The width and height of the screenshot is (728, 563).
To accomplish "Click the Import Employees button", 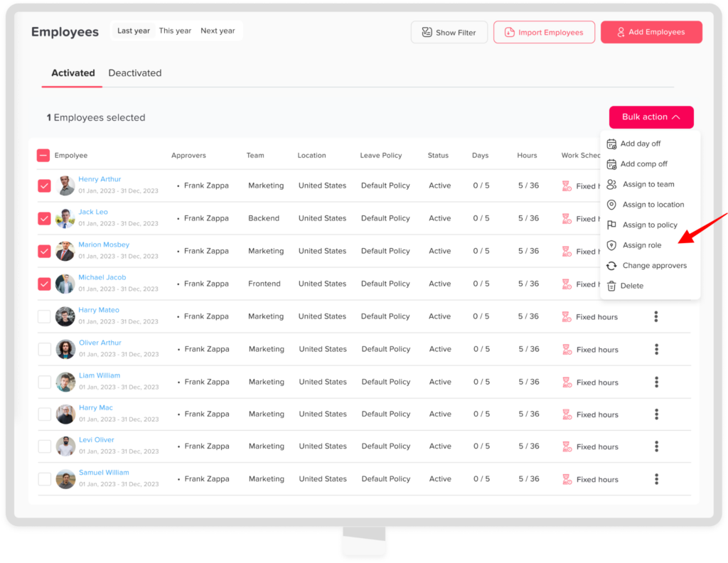I will [544, 32].
